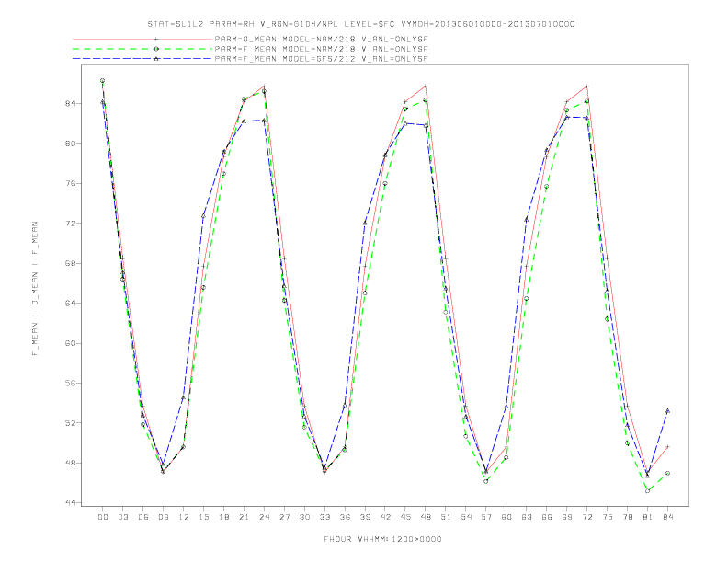Click y-axis tick label 80
Image resolution: width=728 pixels, height=563 pixels.
point(70,144)
